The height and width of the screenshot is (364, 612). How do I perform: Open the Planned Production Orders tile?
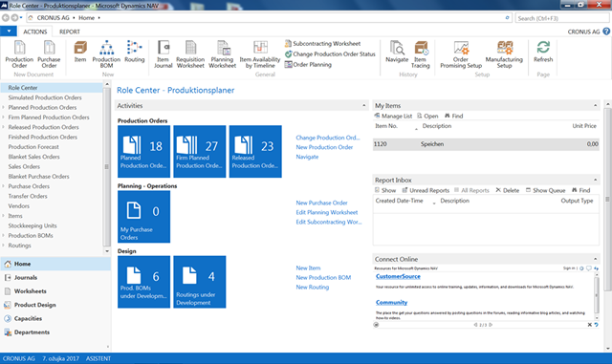click(x=143, y=151)
